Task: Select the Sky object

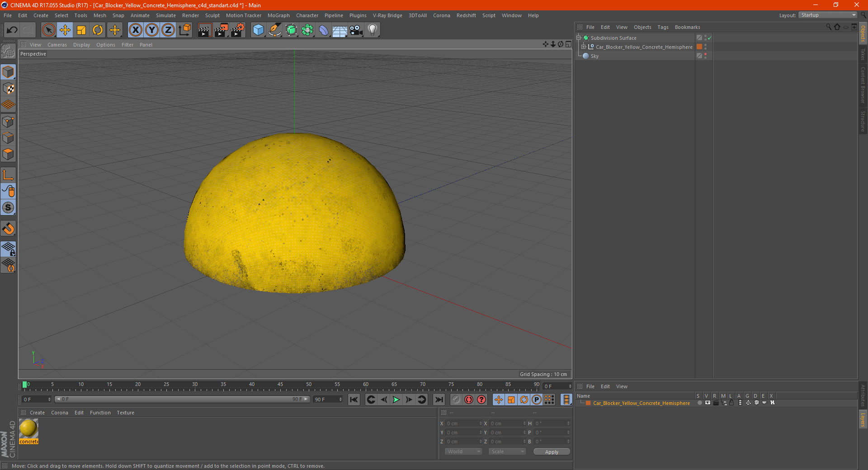Action: pos(594,56)
